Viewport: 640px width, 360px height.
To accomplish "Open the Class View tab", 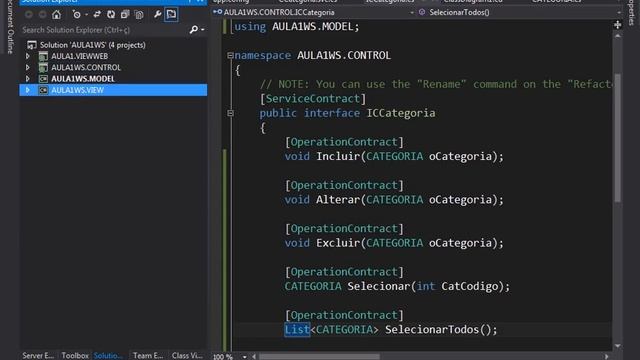I will point(187,355).
